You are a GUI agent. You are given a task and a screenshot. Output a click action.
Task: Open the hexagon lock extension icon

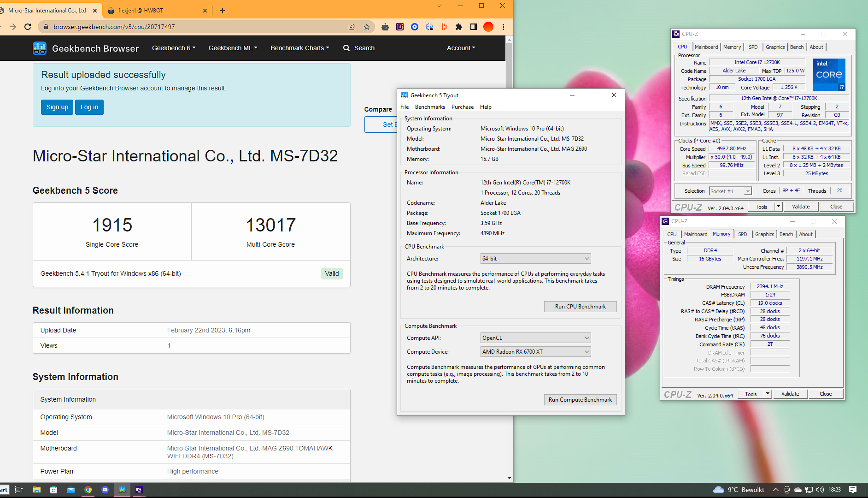[429, 27]
